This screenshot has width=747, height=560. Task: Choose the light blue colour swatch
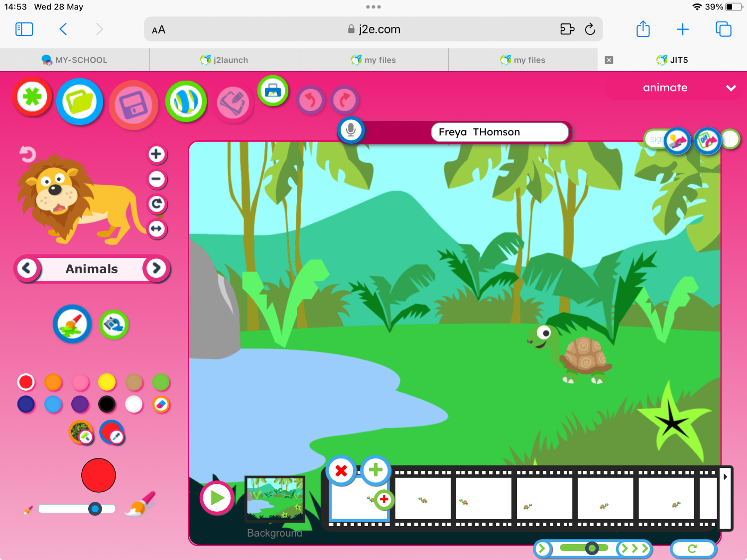point(53,404)
